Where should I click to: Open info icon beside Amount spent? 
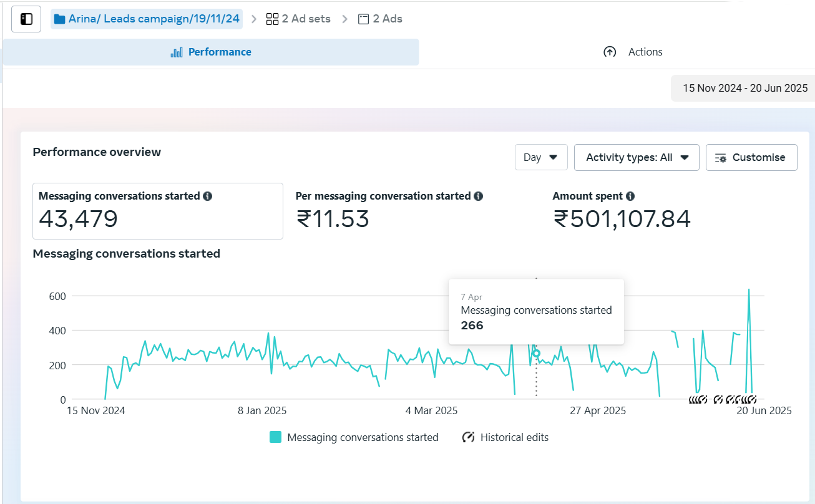630,196
